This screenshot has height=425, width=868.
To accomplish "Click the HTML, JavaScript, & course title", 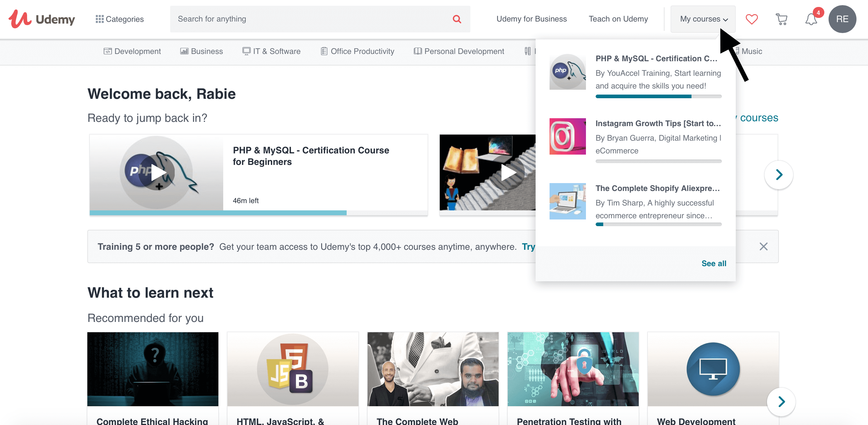I will (280, 421).
